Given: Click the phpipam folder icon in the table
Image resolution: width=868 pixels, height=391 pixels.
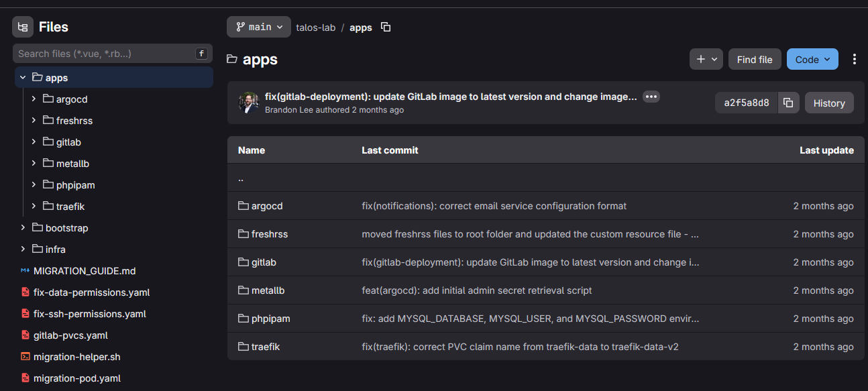Looking at the screenshot, I should [x=243, y=319].
